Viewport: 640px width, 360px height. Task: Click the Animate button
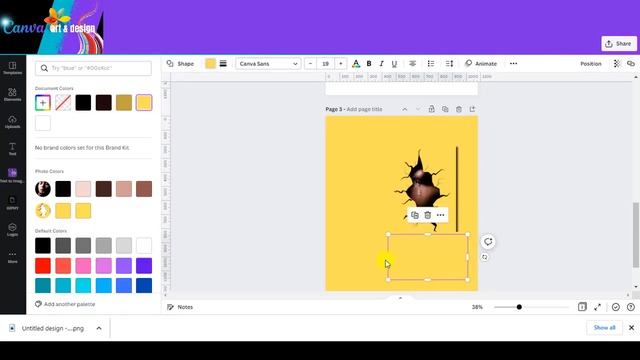tap(481, 64)
